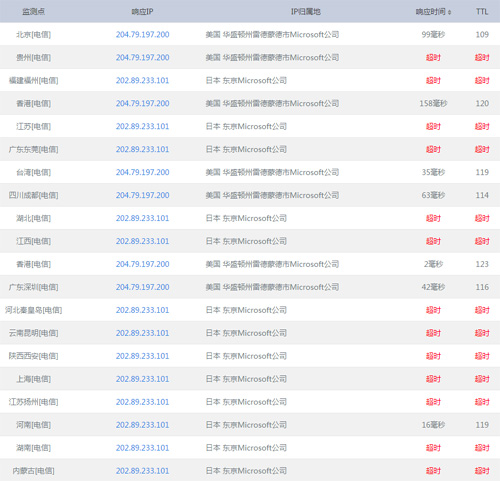Click the TTL value in the 台湾[电信] row
The image size is (500, 481).
pos(482,172)
